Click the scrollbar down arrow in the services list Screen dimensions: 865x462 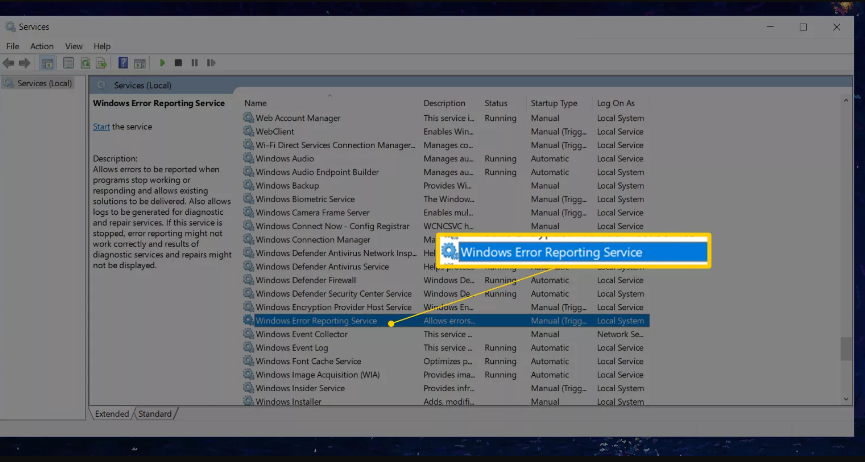(846, 399)
